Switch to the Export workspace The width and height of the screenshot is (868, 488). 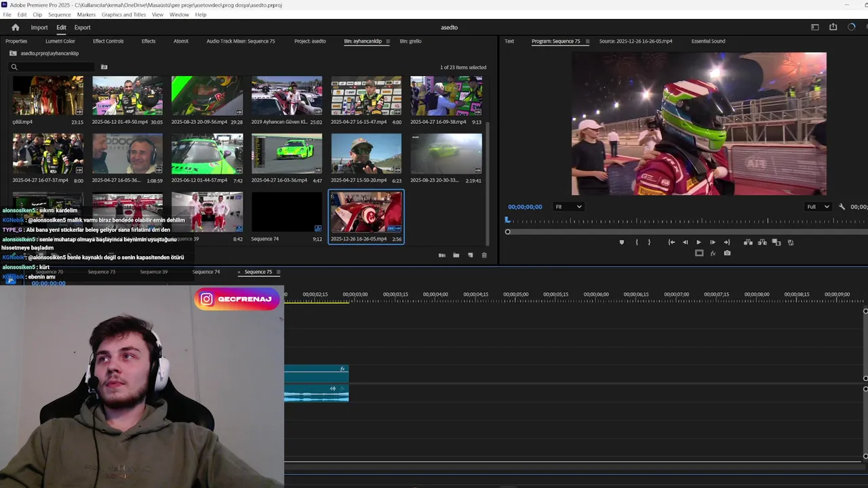coord(82,27)
